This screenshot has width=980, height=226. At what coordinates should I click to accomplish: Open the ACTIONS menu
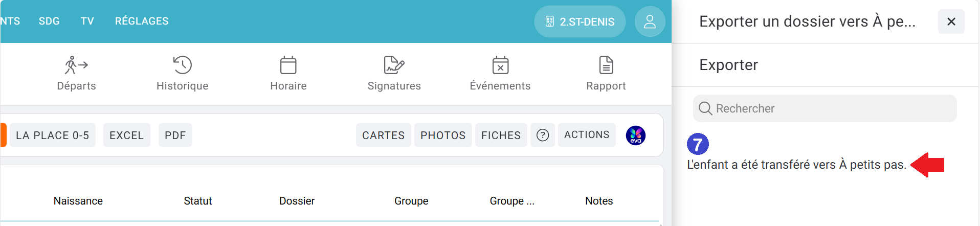(587, 135)
